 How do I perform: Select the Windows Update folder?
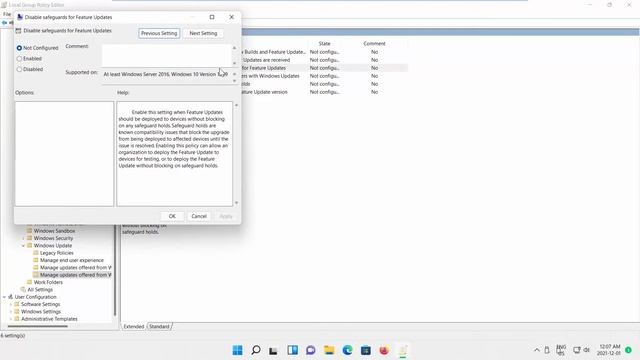[53, 246]
